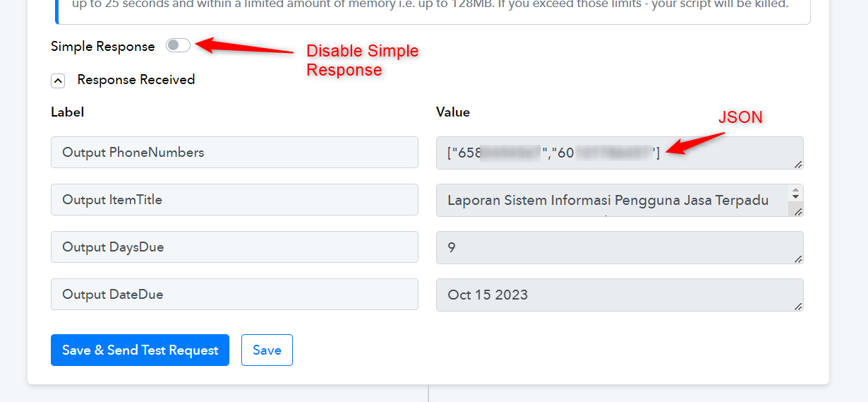Toggle the Simple Response switch
868x402 pixels.
click(178, 45)
